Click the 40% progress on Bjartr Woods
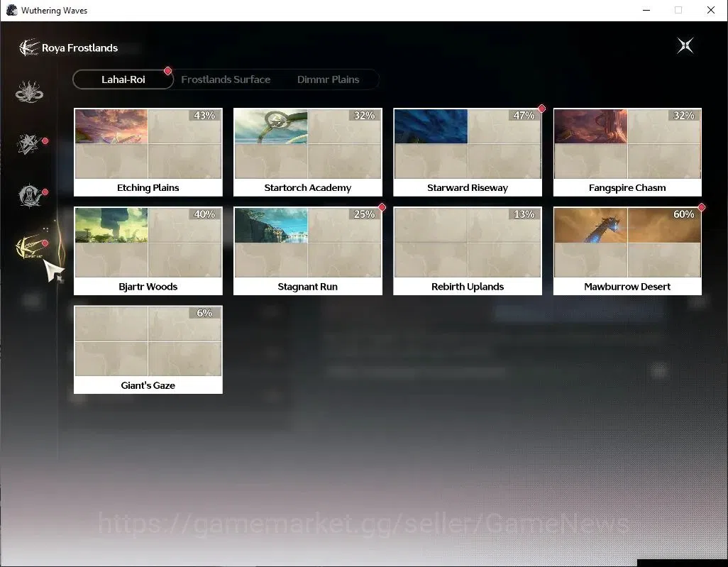The image size is (728, 567). [x=204, y=214]
